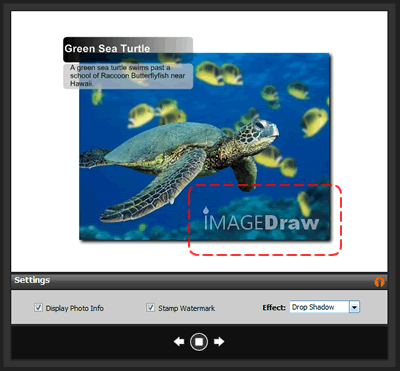Click the Effect label

(274, 307)
